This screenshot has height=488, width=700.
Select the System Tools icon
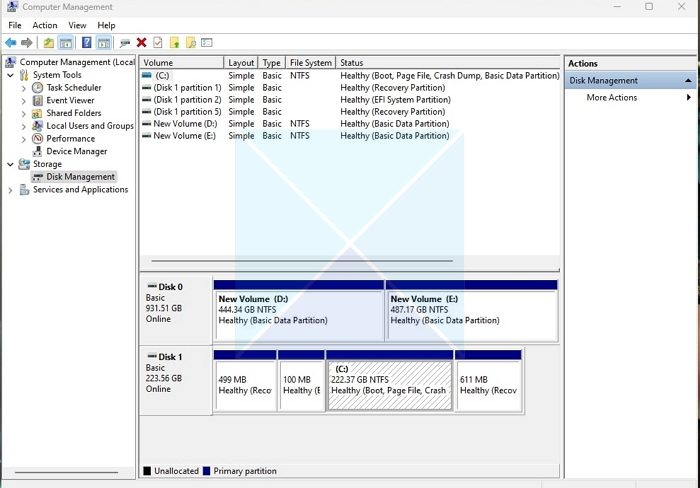point(24,75)
